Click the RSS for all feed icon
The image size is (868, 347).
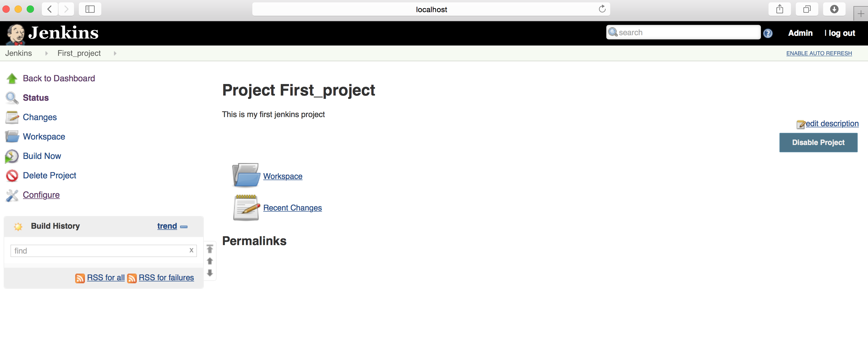(80, 278)
